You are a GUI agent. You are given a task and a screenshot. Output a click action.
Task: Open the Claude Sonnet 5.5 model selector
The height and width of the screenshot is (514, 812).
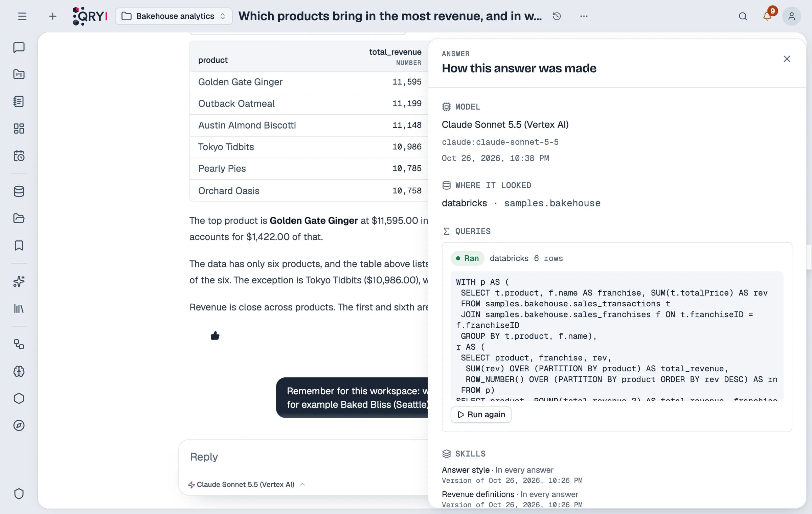click(247, 485)
